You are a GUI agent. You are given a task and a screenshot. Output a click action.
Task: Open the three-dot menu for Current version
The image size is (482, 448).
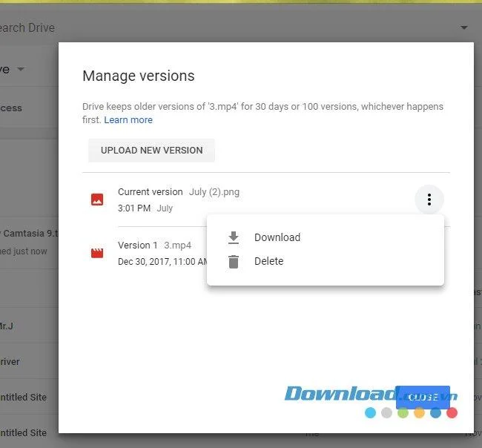(x=429, y=200)
